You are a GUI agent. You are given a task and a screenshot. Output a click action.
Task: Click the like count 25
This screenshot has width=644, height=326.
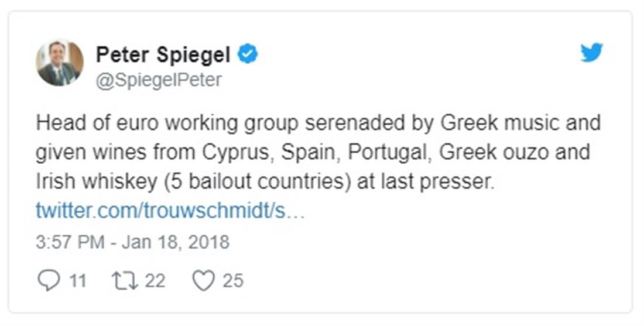tap(232, 281)
